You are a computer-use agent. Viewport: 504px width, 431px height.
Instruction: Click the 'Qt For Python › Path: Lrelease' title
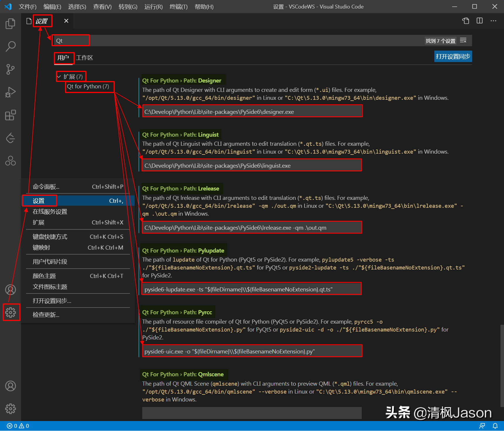click(x=181, y=188)
